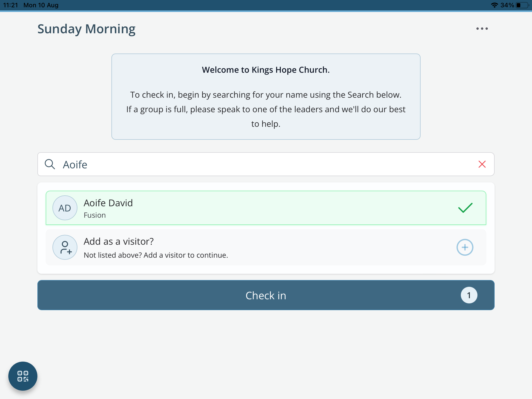Screen dimensions: 532x399
Task: Tap the "Not listed above?" helper text
Action: coord(156,255)
